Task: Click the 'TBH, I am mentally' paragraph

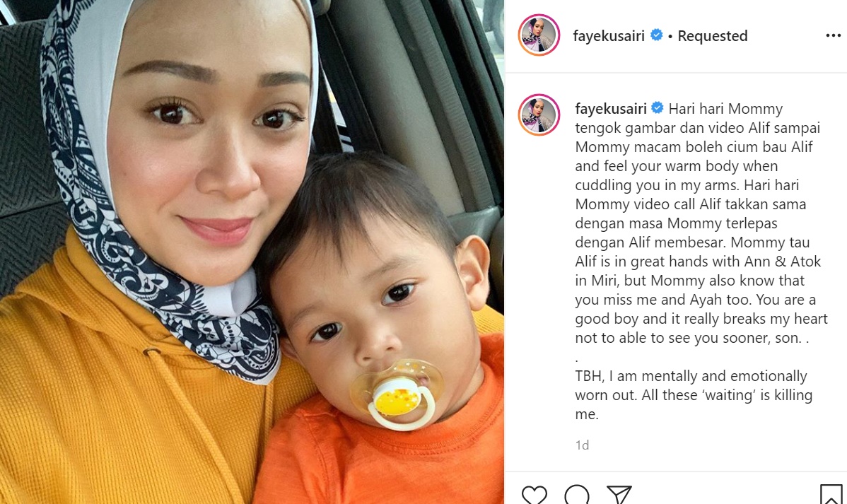Action: [x=694, y=395]
